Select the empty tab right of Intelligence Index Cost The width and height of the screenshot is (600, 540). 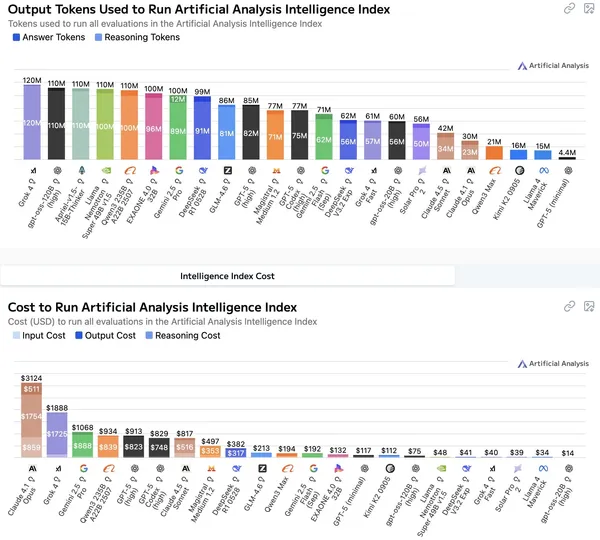click(527, 275)
